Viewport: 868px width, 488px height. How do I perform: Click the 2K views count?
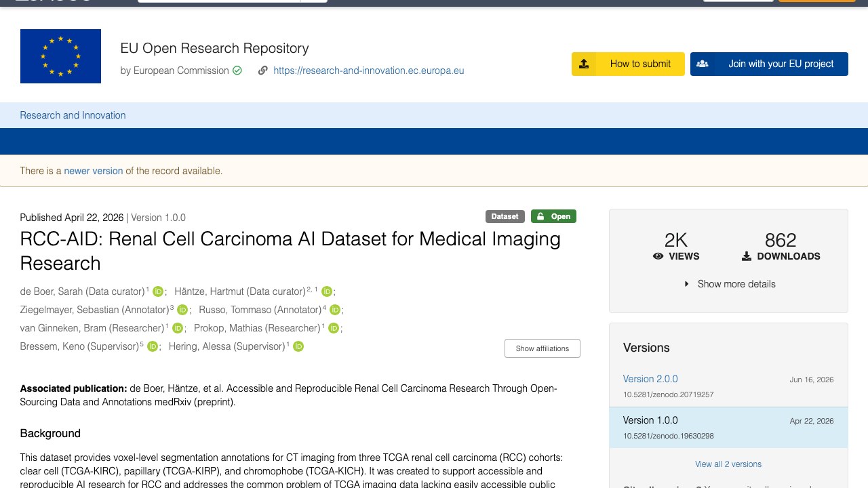tap(676, 240)
